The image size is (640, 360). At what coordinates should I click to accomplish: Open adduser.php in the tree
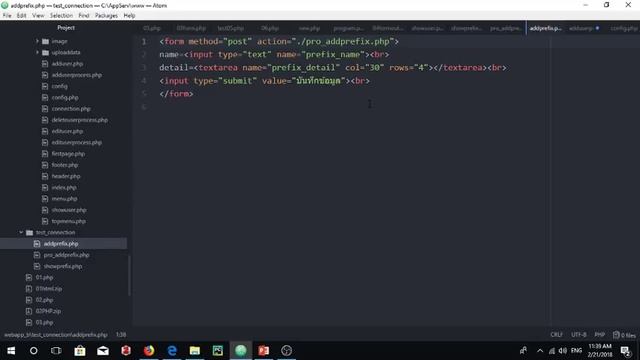point(67,64)
